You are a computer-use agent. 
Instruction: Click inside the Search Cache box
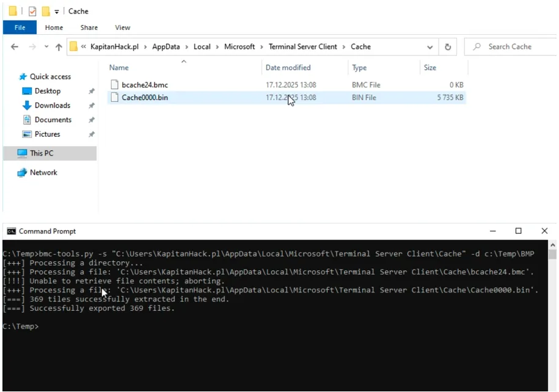click(x=516, y=47)
